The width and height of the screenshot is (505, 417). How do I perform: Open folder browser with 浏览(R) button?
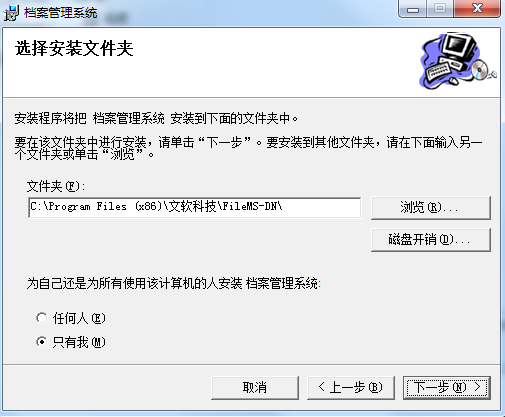click(431, 208)
